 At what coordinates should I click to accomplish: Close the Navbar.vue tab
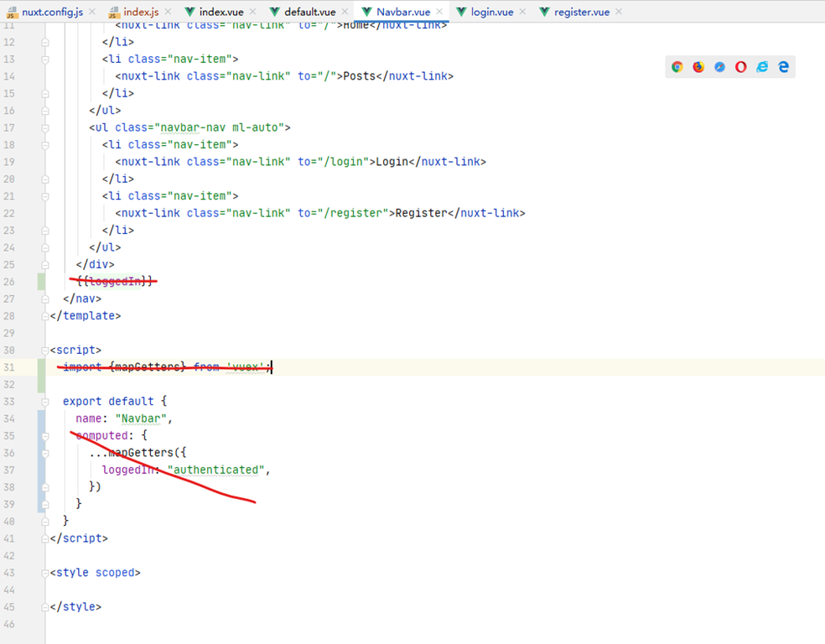coord(439,12)
